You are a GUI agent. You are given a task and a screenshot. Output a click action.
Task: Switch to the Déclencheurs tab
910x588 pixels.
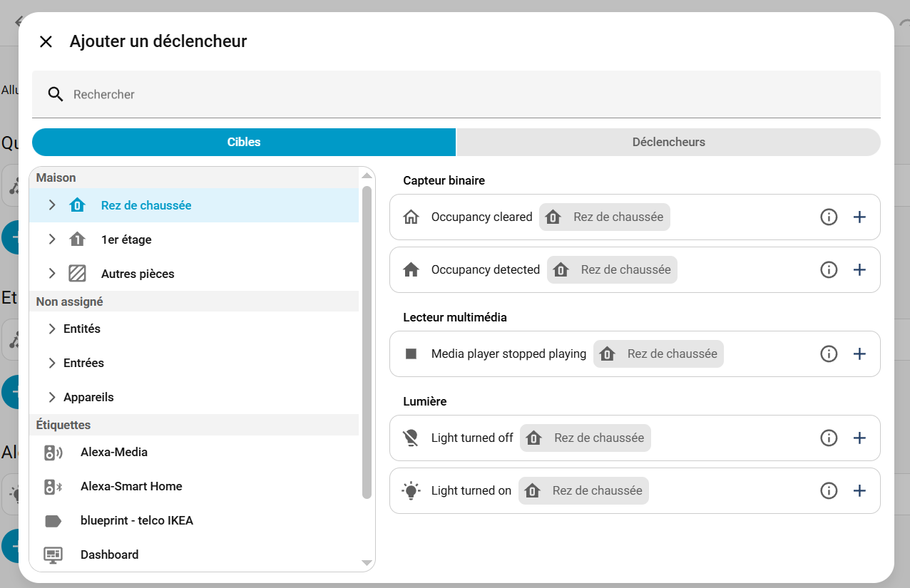coord(668,143)
